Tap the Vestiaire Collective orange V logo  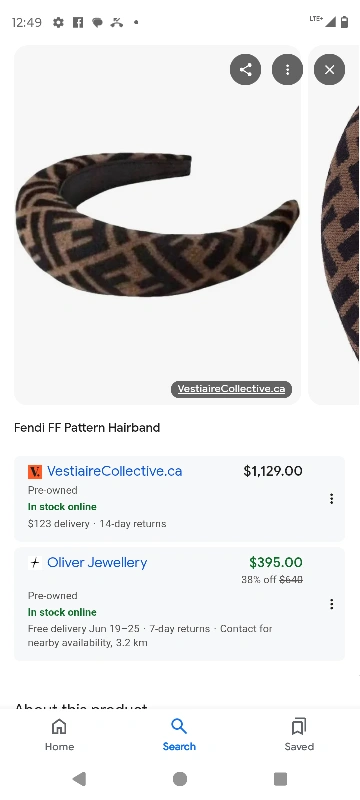(x=35, y=471)
